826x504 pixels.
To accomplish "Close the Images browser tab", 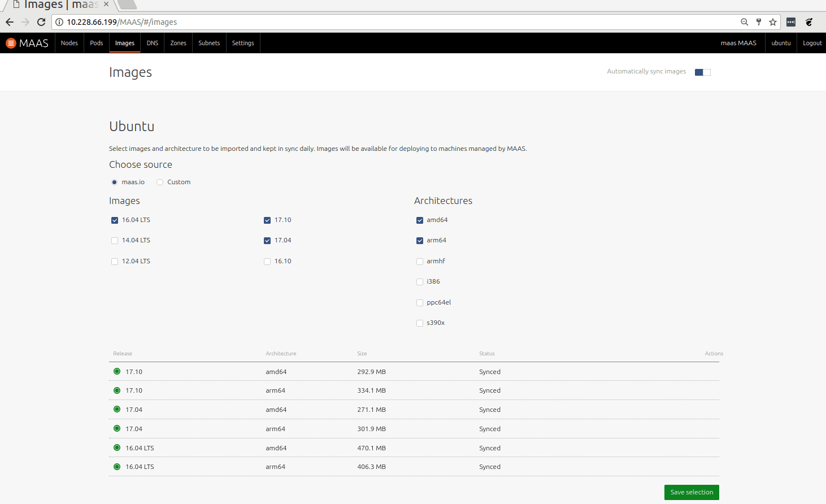I will 106,4.
